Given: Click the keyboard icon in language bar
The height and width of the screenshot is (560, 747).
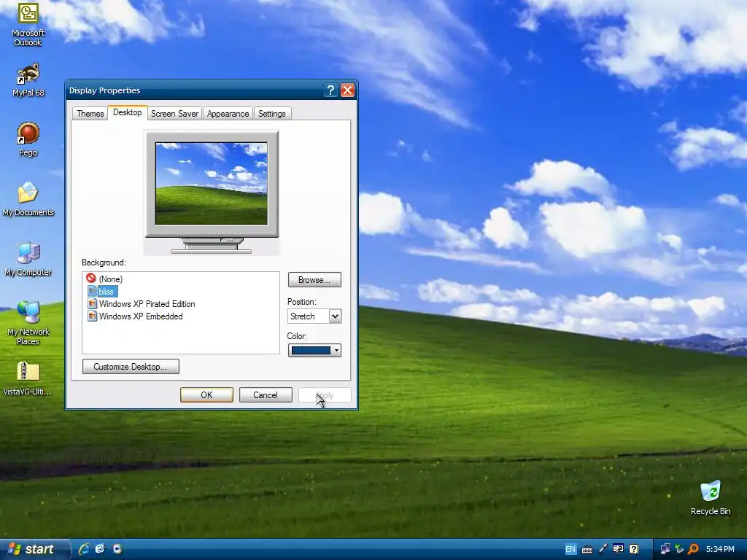Looking at the screenshot, I should pos(587,550).
